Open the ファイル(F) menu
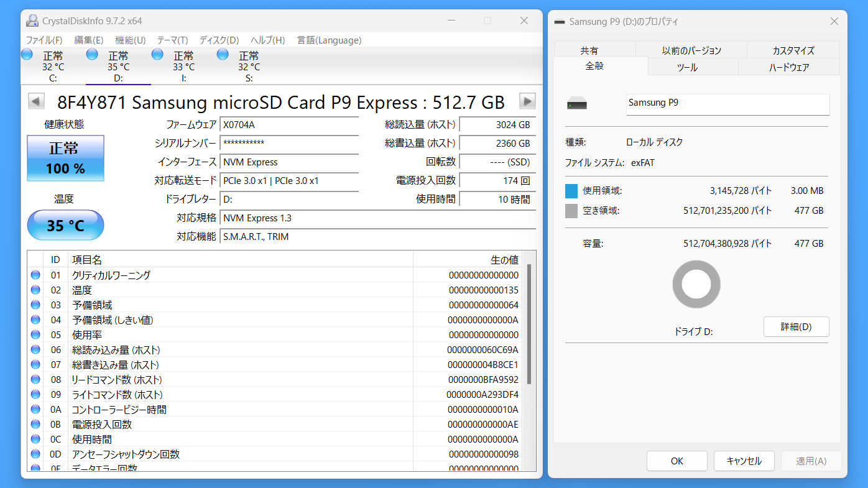This screenshot has height=488, width=868. (44, 40)
